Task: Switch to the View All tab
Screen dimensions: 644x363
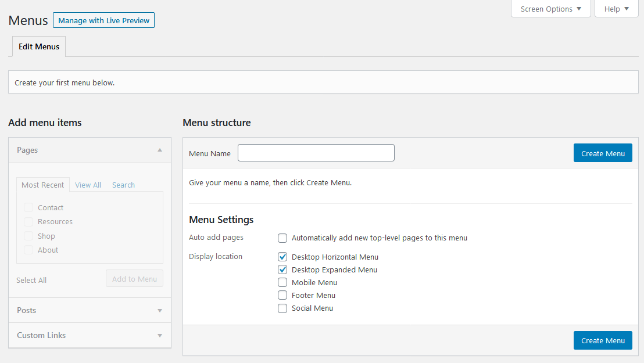Action: click(x=88, y=185)
